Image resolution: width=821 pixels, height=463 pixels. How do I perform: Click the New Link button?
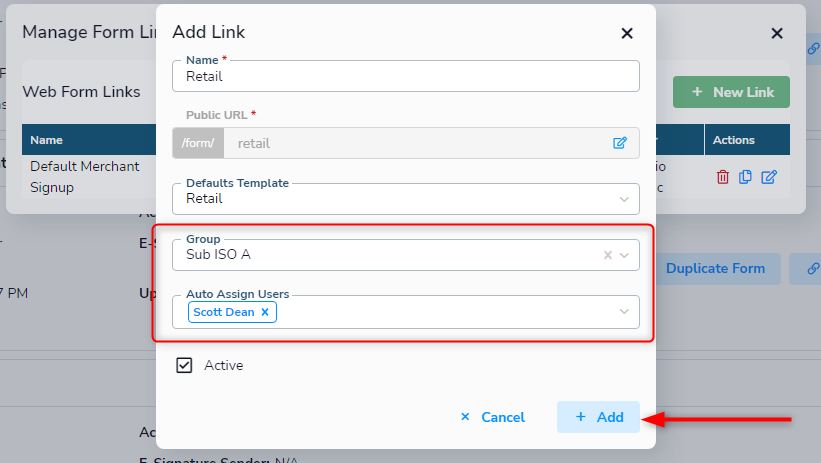click(x=731, y=92)
